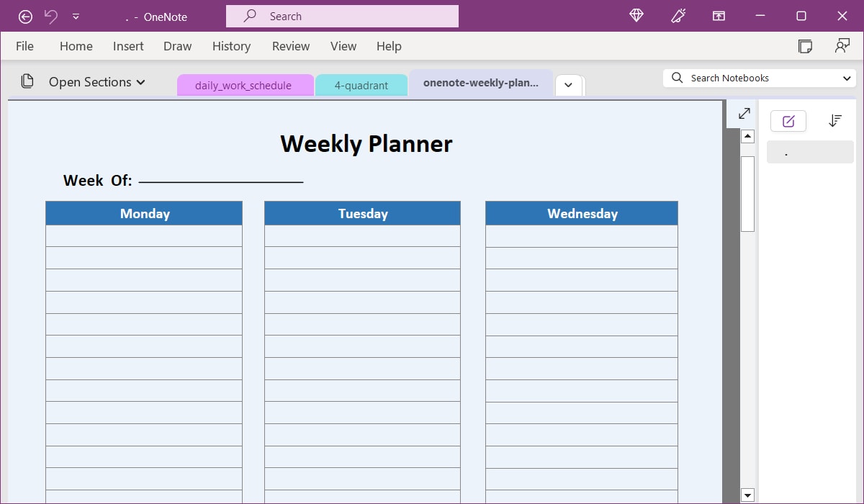Click the diamond premium icon in title bar
The image size is (864, 504).
pyautogui.click(x=636, y=15)
